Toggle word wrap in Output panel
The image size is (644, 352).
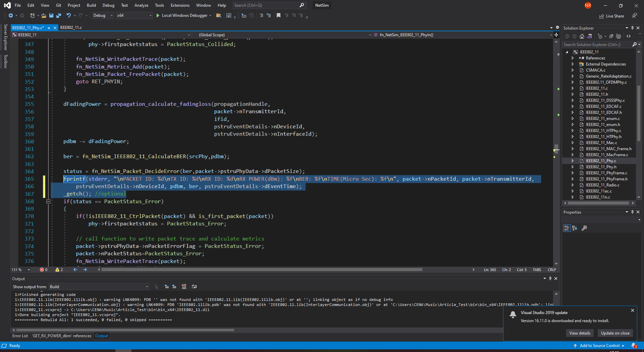(x=194, y=287)
